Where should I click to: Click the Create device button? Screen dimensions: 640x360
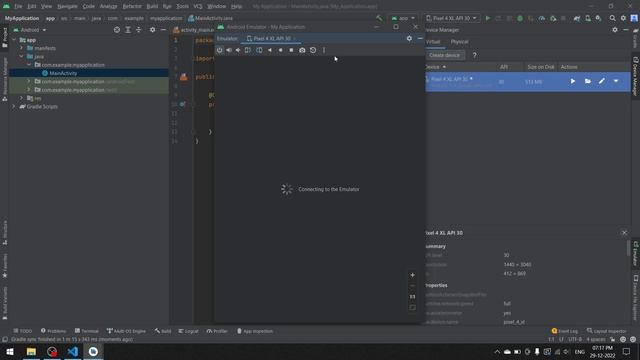pos(444,55)
